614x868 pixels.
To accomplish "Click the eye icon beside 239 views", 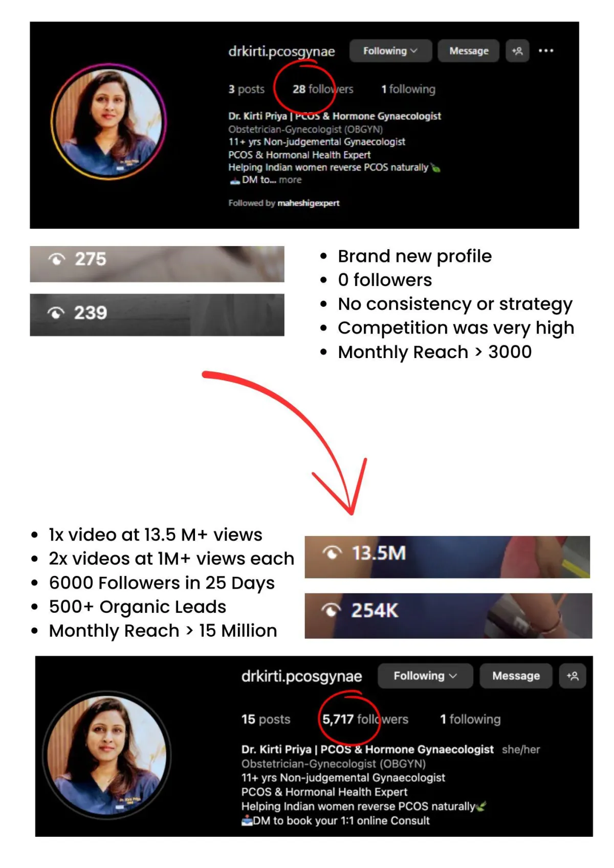I will tap(56, 313).
